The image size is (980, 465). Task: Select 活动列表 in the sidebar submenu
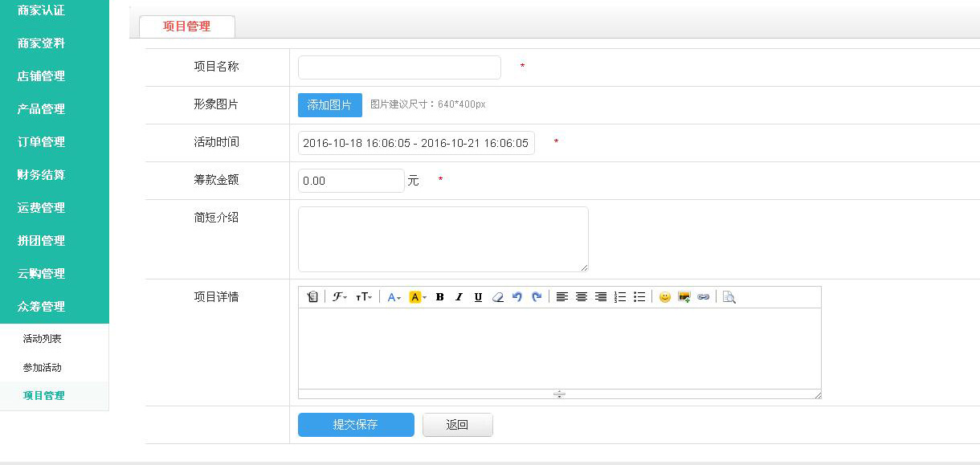(x=43, y=339)
